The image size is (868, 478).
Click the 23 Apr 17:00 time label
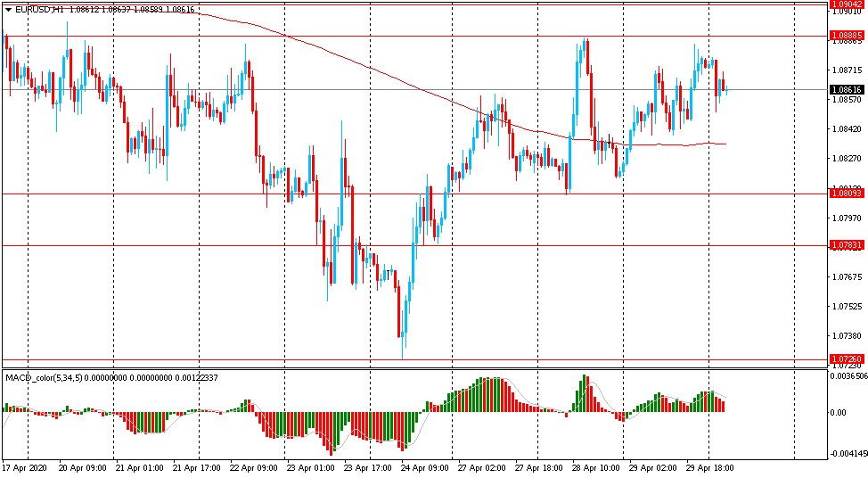(x=367, y=468)
